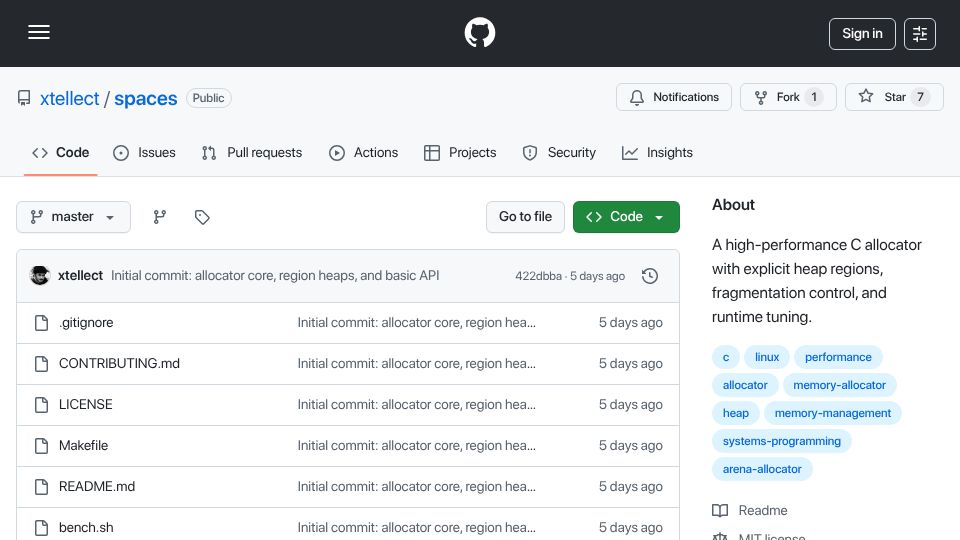Open the .gitignore file
Image resolution: width=960 pixels, height=540 pixels.
(86, 323)
